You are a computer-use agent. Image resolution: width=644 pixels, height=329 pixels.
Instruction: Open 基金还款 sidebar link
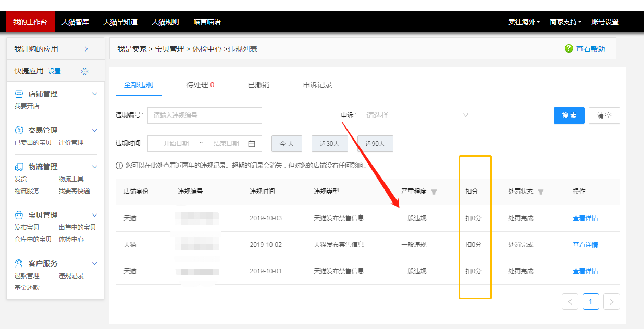tap(27, 288)
